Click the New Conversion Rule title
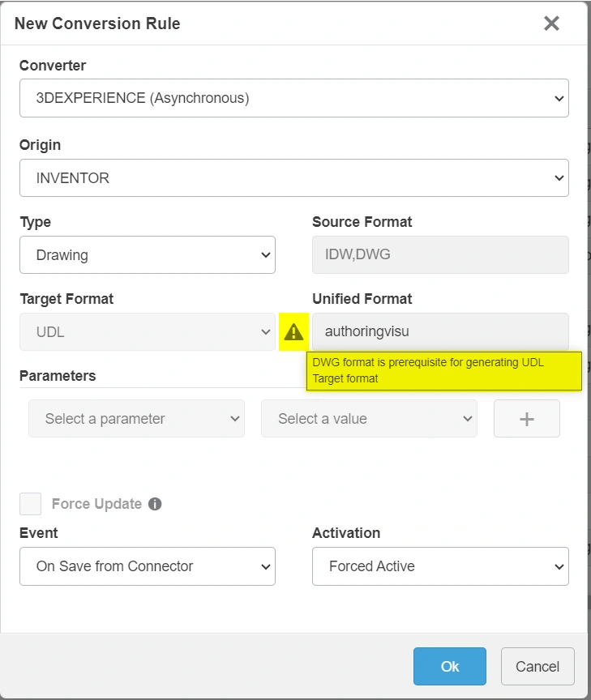 click(x=97, y=23)
